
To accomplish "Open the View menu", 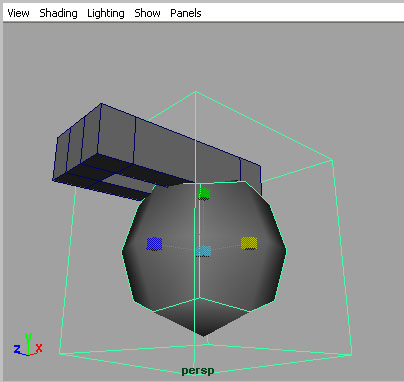I will (18, 13).
